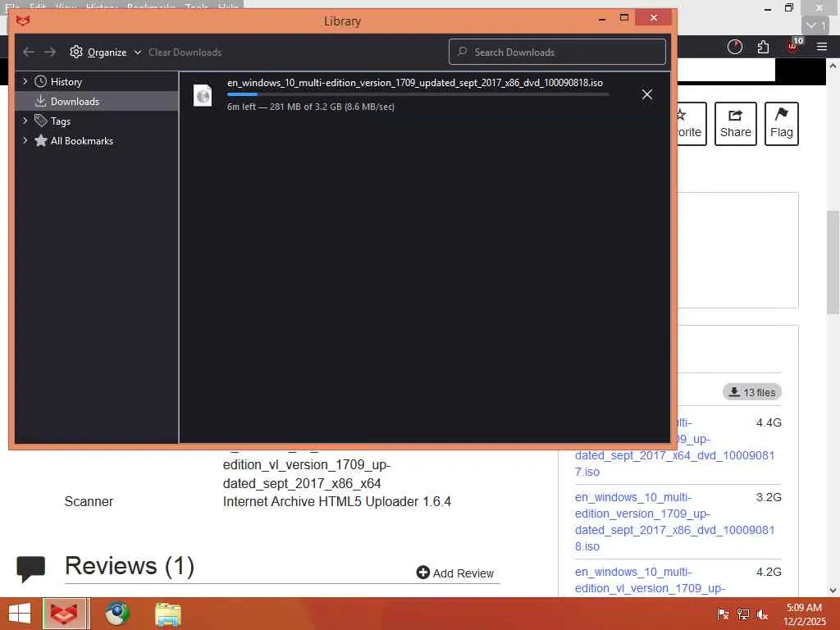Viewport: 840px width, 630px height.
Task: Click the Search Downloads magnifier icon
Action: pos(463,52)
